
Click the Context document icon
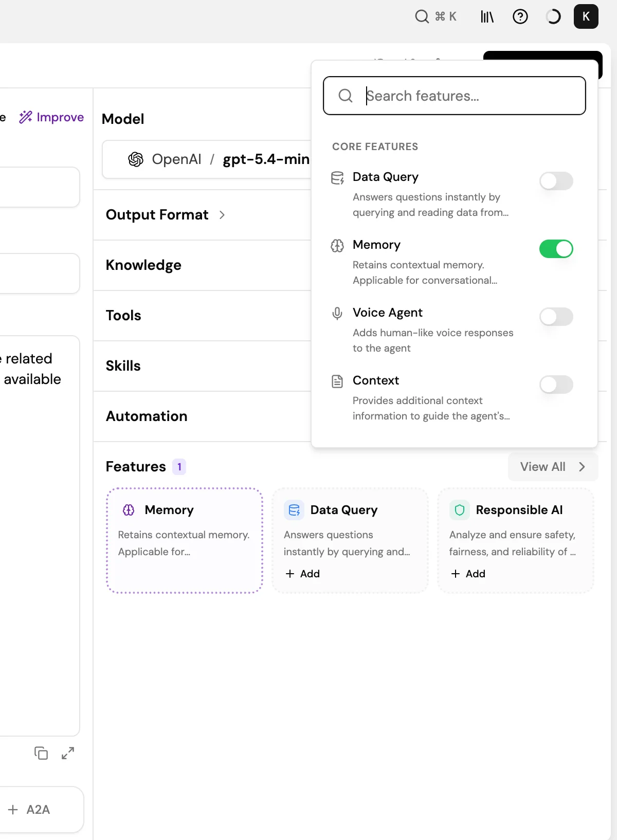tap(337, 381)
